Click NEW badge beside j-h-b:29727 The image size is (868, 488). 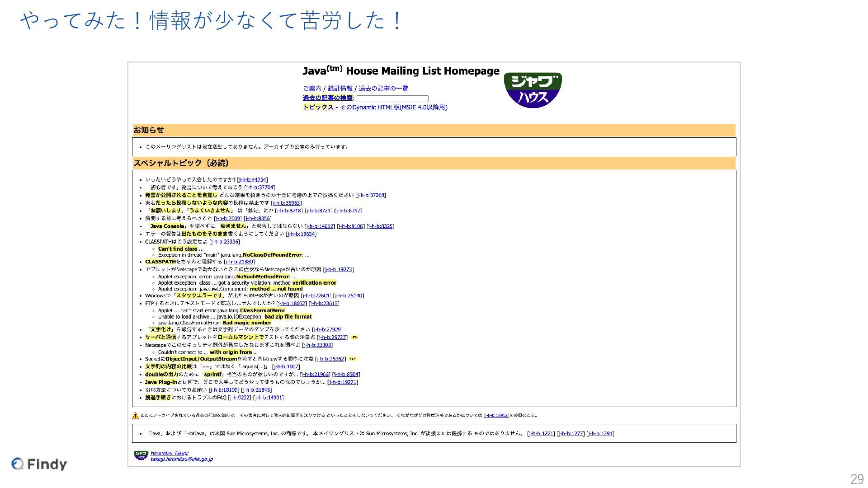[354, 337]
